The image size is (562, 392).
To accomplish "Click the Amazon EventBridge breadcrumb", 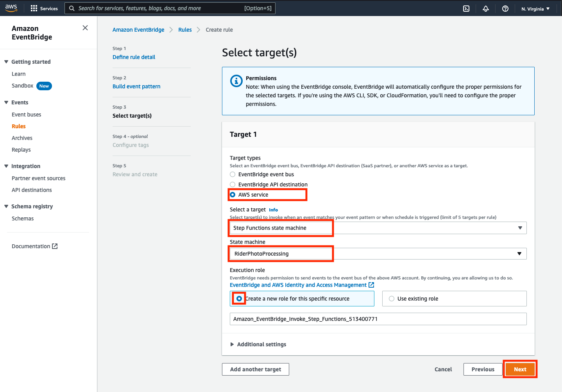I will [138, 30].
